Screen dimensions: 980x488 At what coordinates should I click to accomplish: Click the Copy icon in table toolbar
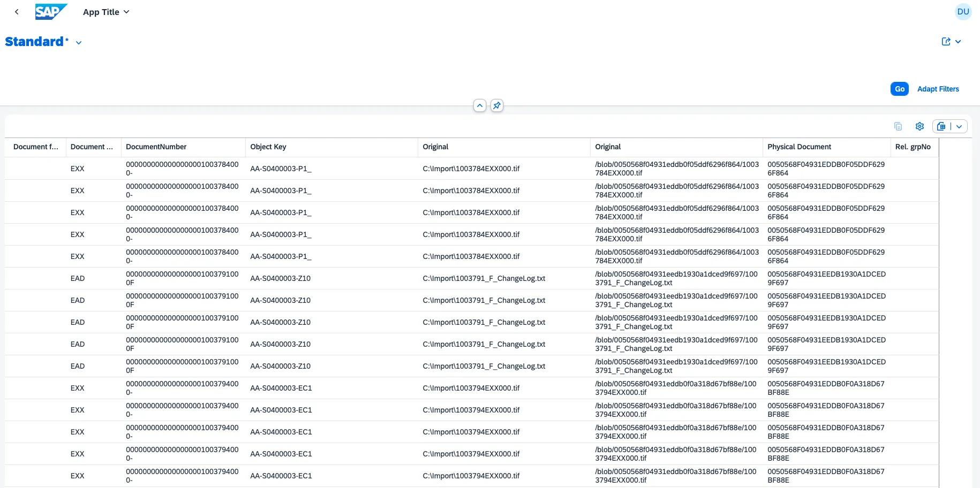coord(898,126)
